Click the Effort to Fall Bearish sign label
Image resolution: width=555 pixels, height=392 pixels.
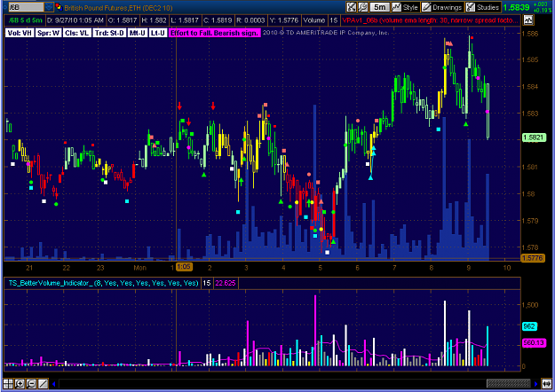click(x=215, y=33)
